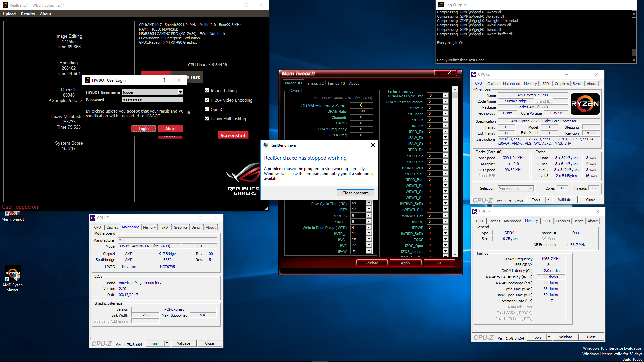
Task: Open the Graphics tab in CPU-Z Mainboard window
Action: pos(181,227)
